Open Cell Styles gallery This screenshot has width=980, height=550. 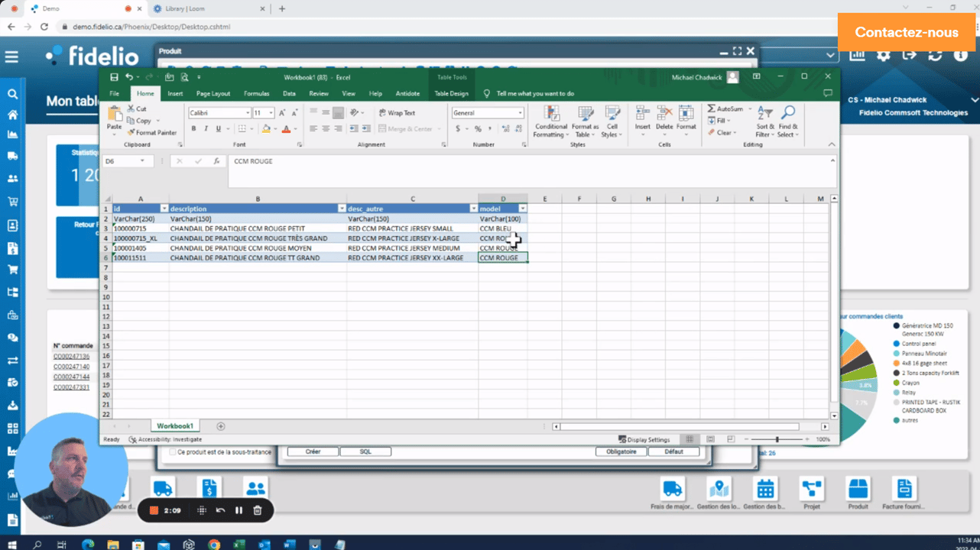612,122
